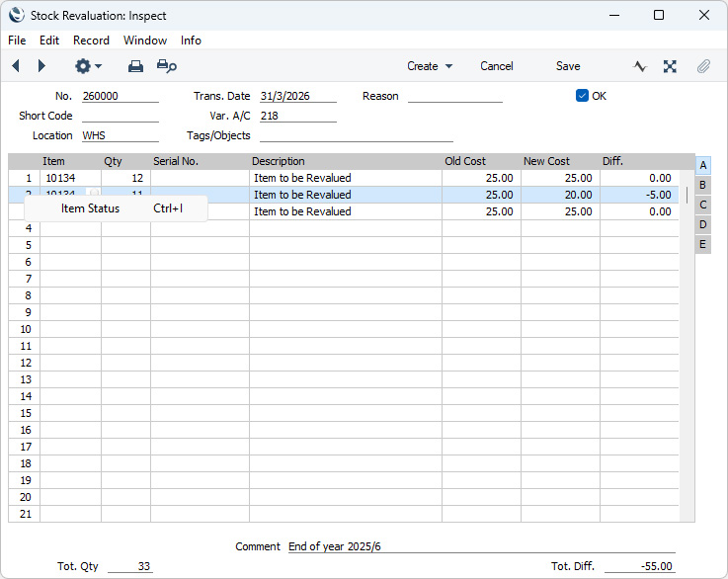Click the Save button
This screenshot has height=579, width=728.
coord(568,66)
